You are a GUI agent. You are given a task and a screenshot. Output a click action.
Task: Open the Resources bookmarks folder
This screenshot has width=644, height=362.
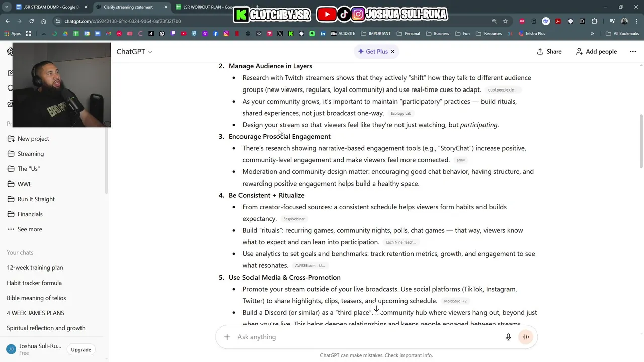pyautogui.click(x=489, y=34)
